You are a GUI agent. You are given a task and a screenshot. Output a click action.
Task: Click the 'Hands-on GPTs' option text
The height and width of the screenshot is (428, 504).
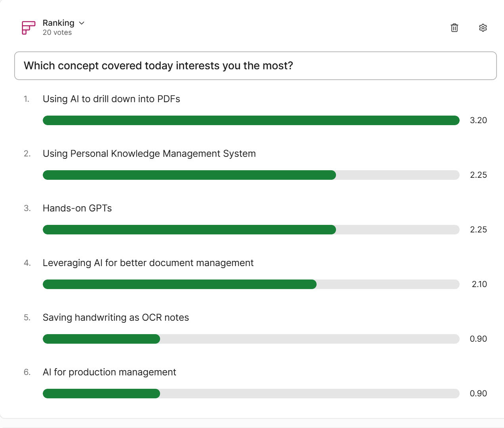tap(77, 208)
